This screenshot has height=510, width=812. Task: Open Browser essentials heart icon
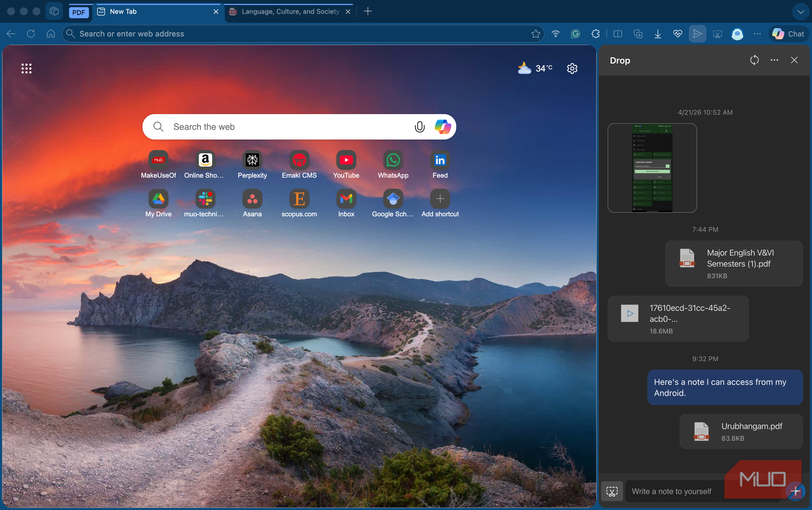(677, 34)
